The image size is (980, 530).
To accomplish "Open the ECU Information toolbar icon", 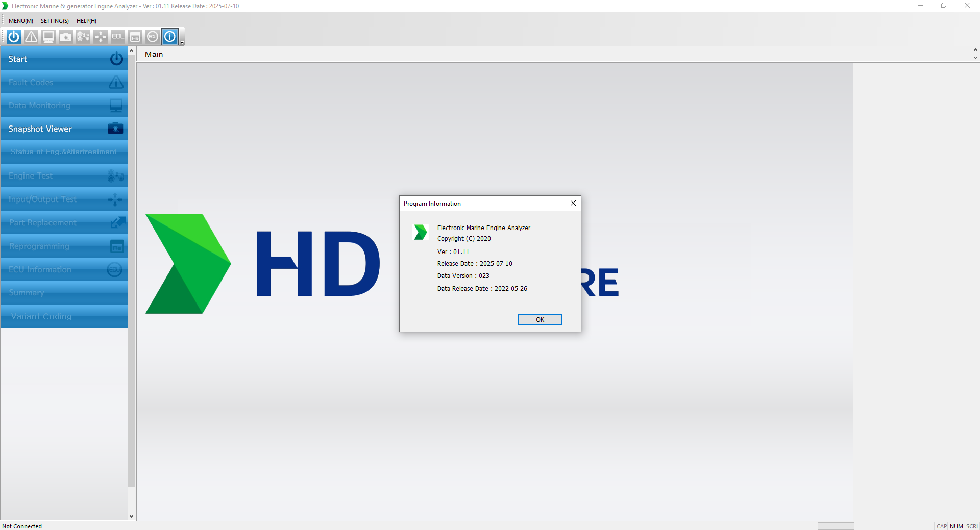I will (x=153, y=37).
